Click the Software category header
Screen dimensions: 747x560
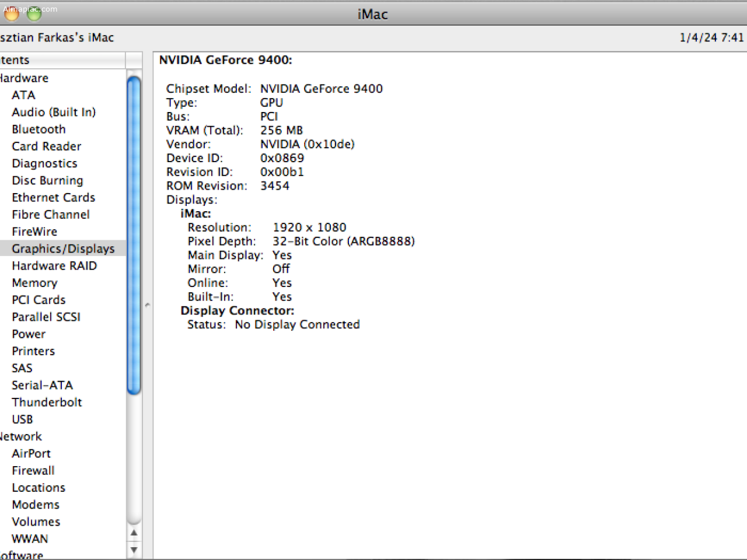(21, 555)
